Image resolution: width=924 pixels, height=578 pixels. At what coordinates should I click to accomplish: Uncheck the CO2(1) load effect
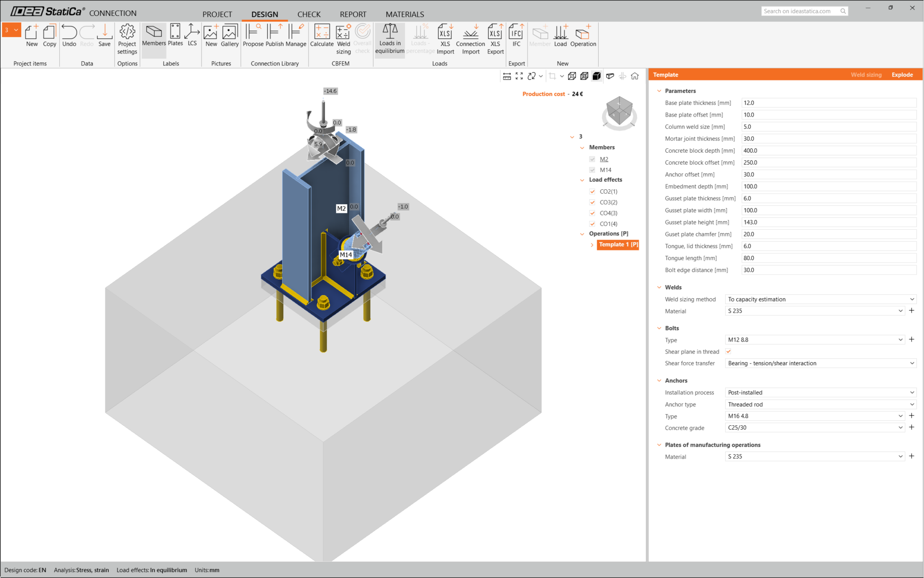[x=592, y=192]
